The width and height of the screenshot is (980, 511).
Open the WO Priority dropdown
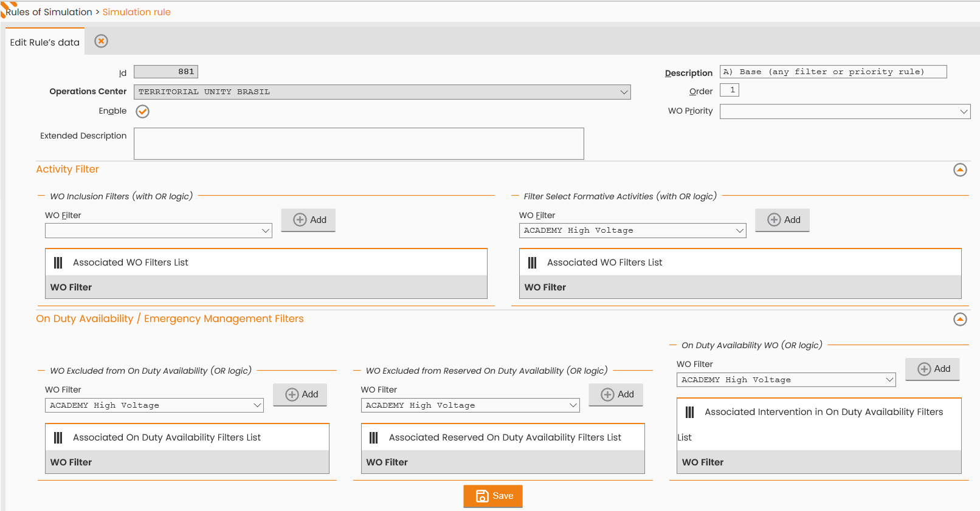pyautogui.click(x=845, y=111)
